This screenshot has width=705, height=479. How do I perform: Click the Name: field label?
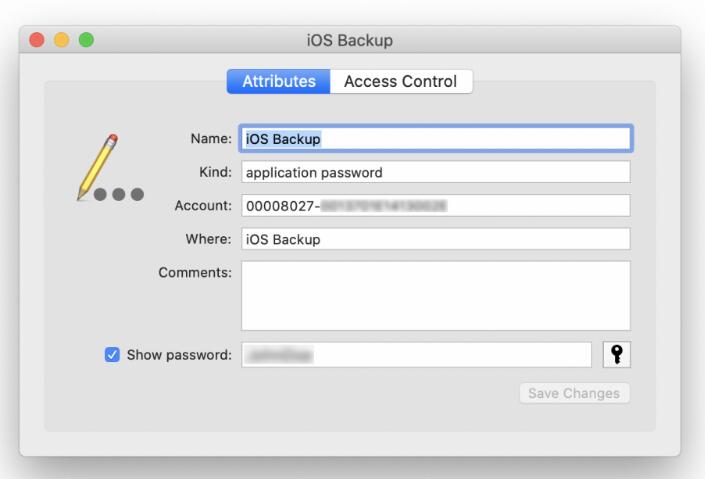point(211,139)
